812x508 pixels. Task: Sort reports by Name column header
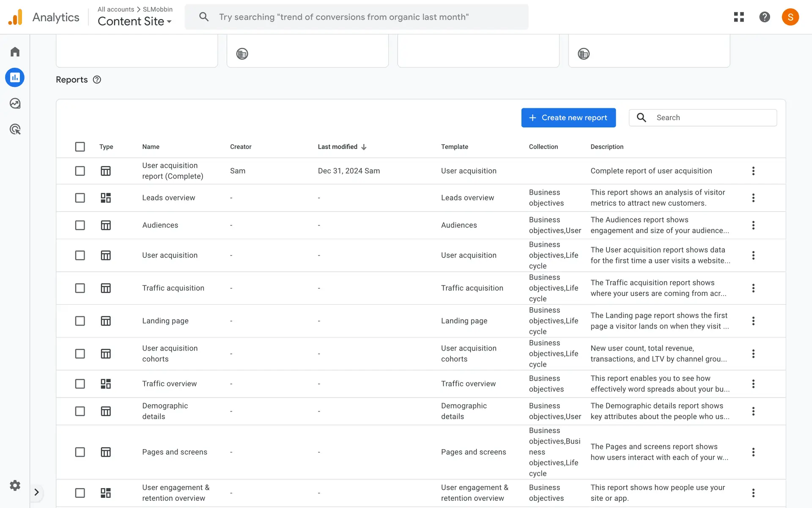tap(151, 147)
